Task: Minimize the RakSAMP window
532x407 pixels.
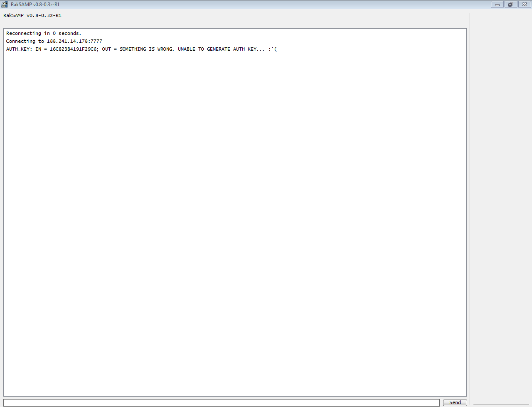Action: pos(497,5)
